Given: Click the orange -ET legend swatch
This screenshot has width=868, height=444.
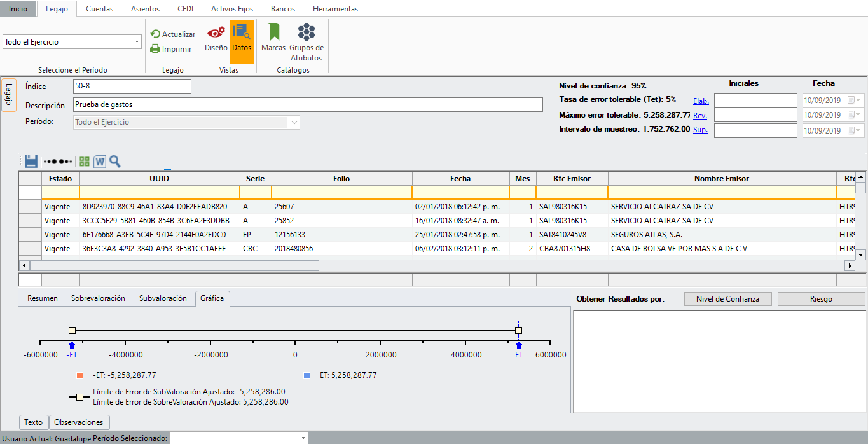Looking at the screenshot, I should pos(79,375).
